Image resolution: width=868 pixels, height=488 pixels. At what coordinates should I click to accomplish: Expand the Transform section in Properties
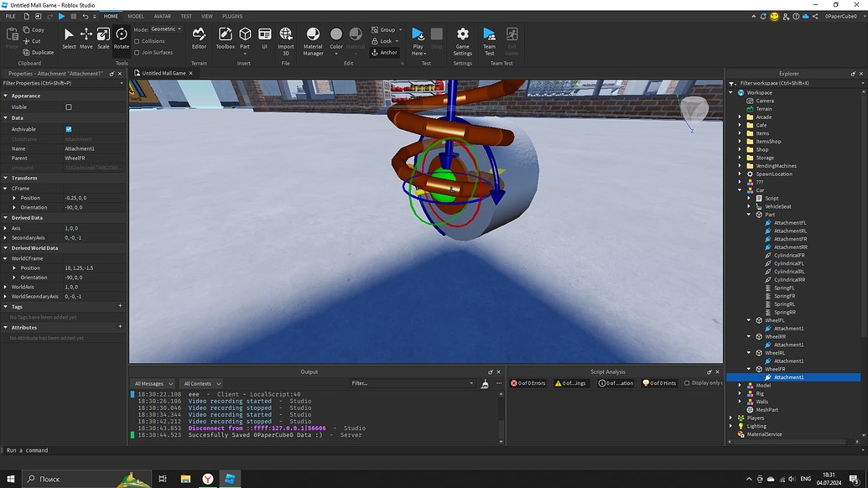[x=7, y=177]
